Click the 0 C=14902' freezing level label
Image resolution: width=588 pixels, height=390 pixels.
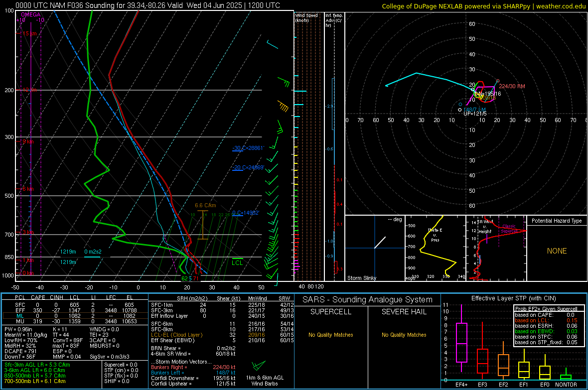pyautogui.click(x=246, y=213)
